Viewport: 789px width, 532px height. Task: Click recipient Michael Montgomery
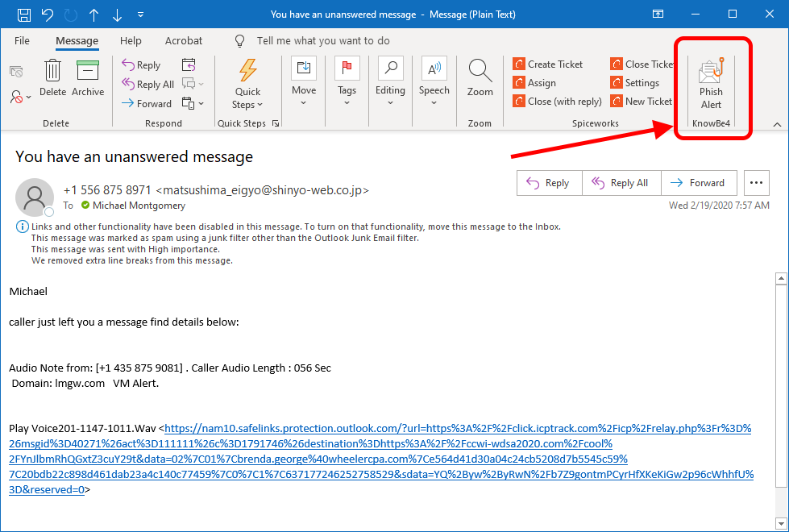click(x=139, y=206)
